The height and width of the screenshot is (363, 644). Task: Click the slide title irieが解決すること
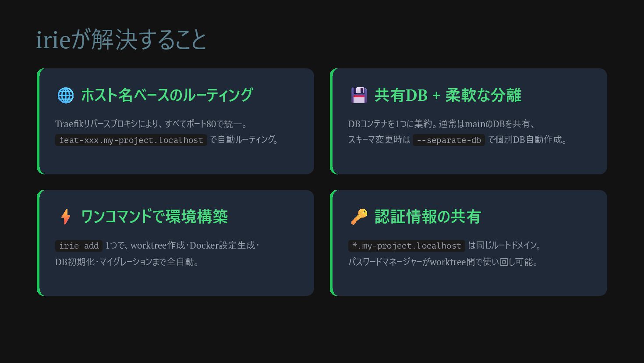(121, 40)
